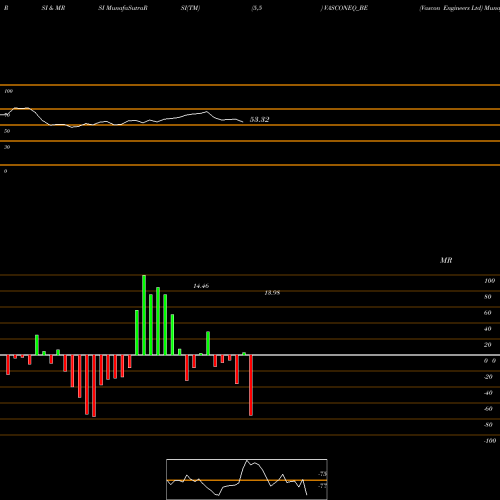Screen dimensions: 500x500
Task: Click the RSI value 53.32 label
Action: pyautogui.click(x=259, y=119)
